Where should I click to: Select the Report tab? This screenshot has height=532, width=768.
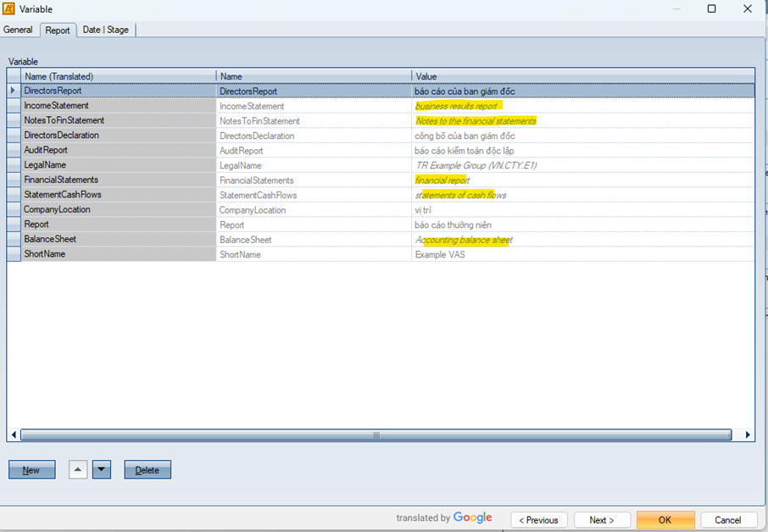58,30
